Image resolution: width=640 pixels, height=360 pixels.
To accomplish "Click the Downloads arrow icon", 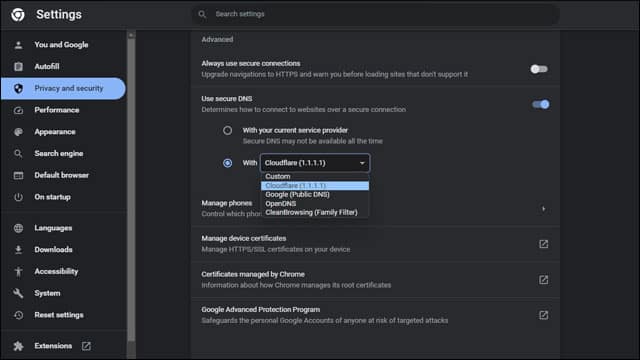I will tap(18, 250).
